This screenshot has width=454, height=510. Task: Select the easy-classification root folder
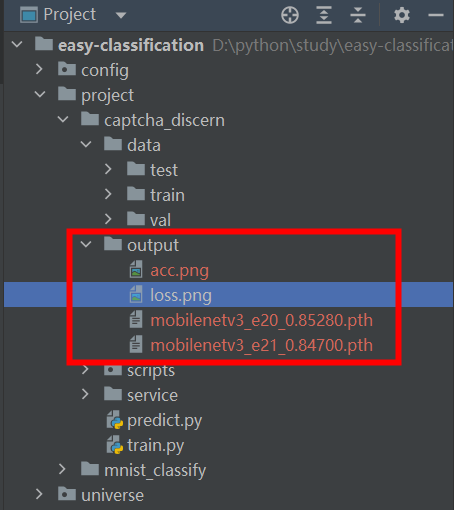click(x=131, y=45)
